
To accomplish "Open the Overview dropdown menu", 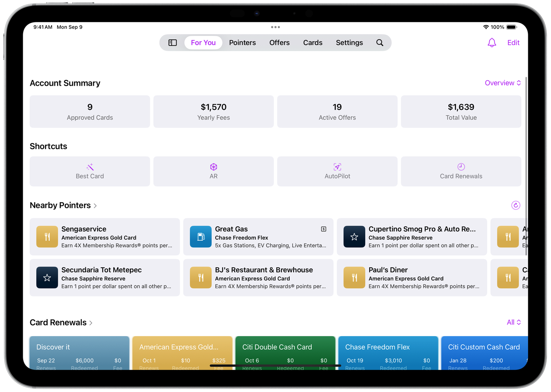I will point(503,83).
